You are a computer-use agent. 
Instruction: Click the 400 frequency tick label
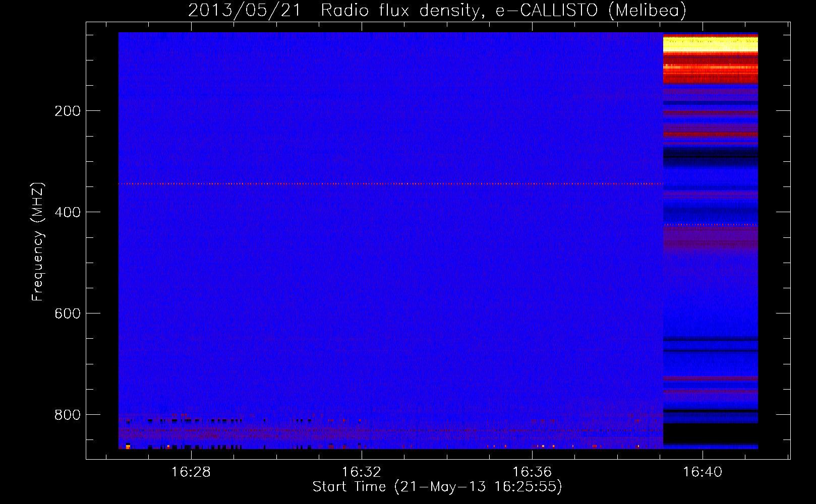tap(68, 212)
